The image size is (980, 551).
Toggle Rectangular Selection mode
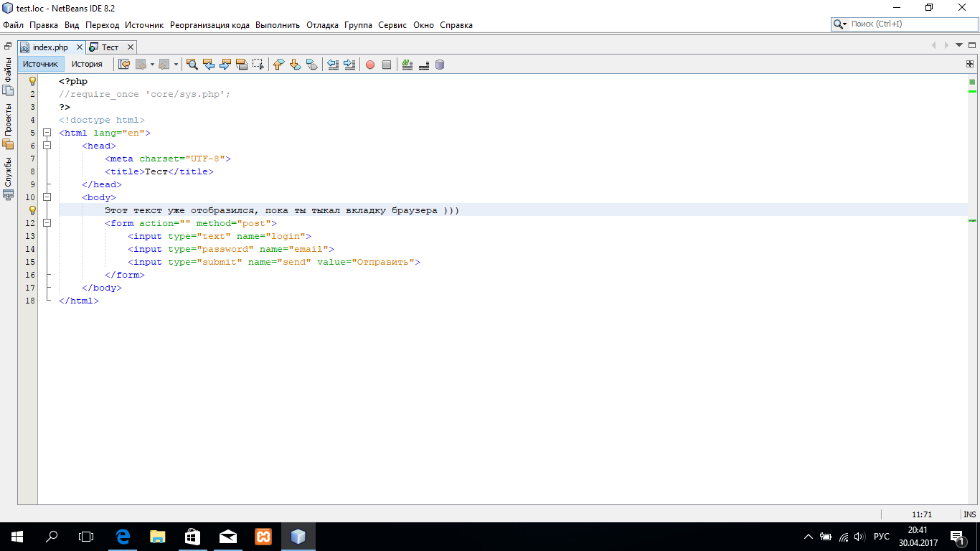258,65
